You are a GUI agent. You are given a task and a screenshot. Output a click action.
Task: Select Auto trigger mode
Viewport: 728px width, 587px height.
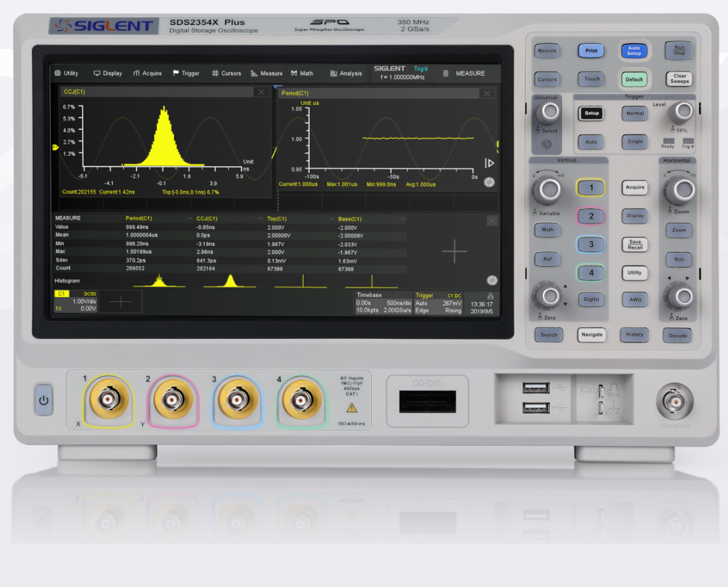coord(591,142)
